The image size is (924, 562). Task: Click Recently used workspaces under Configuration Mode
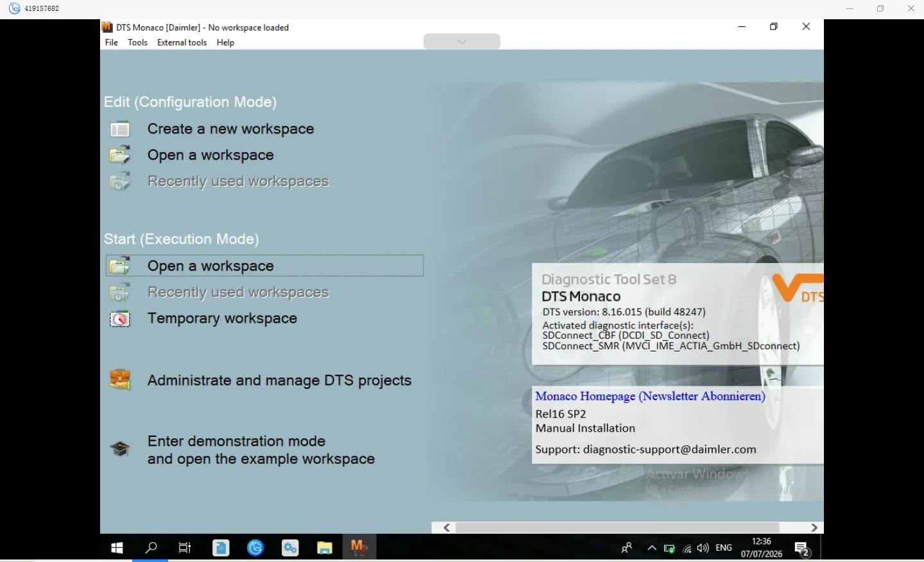tap(238, 182)
